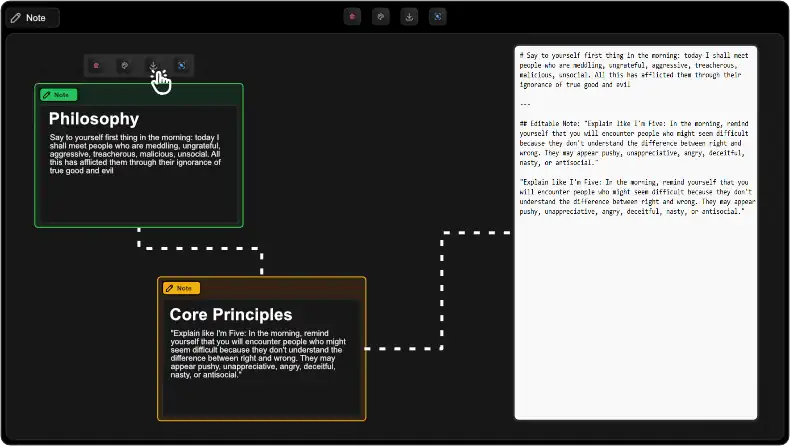The image size is (790, 446).
Task: Click the orange Note badge on Core Principles card
Action: [x=181, y=288]
